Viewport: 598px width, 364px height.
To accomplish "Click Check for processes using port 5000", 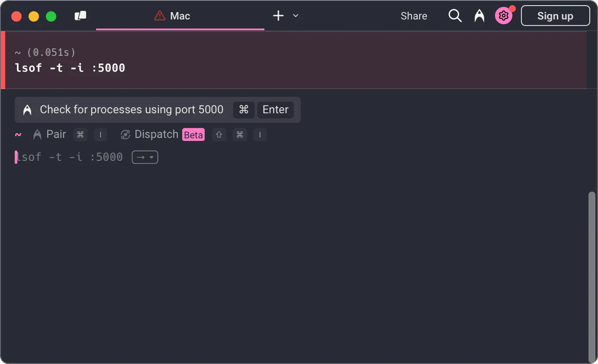I will (132, 110).
